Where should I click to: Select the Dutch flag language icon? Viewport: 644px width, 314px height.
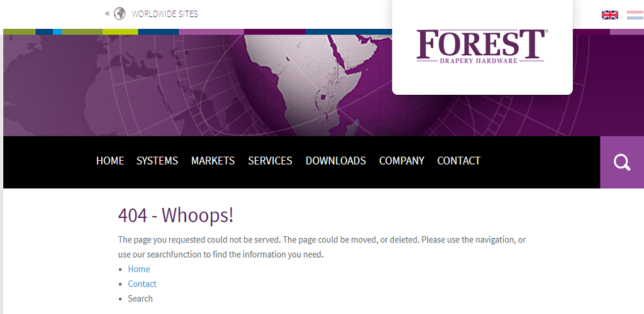(635, 15)
